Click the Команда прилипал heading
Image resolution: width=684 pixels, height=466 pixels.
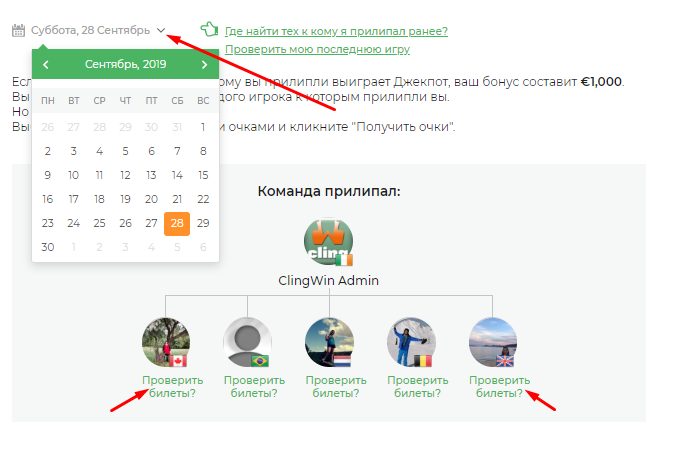(329, 191)
